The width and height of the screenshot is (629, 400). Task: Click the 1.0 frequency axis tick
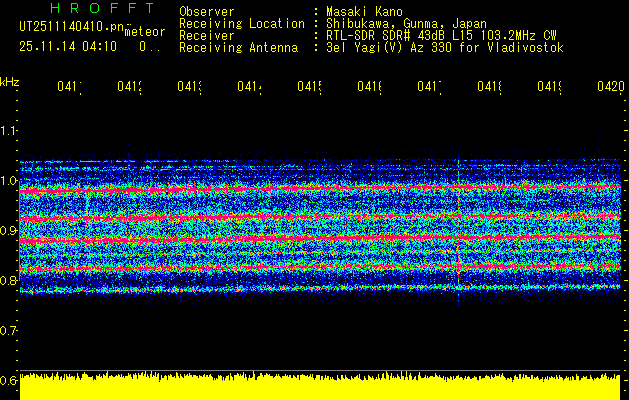(x=9, y=181)
